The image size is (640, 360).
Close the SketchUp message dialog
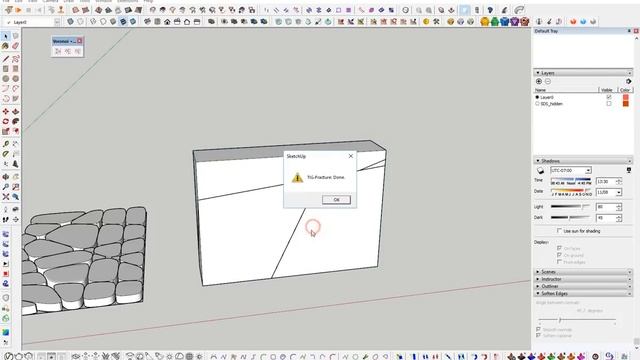click(351, 156)
